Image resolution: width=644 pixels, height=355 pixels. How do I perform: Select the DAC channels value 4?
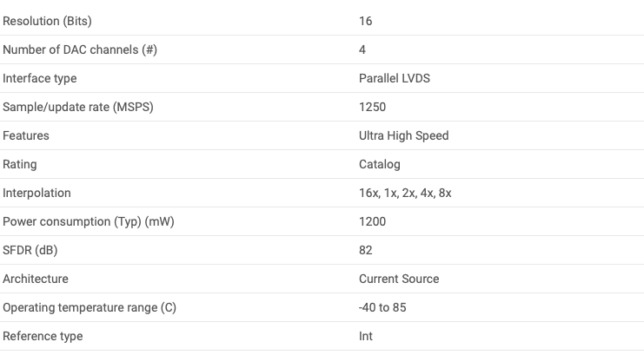[x=362, y=49]
